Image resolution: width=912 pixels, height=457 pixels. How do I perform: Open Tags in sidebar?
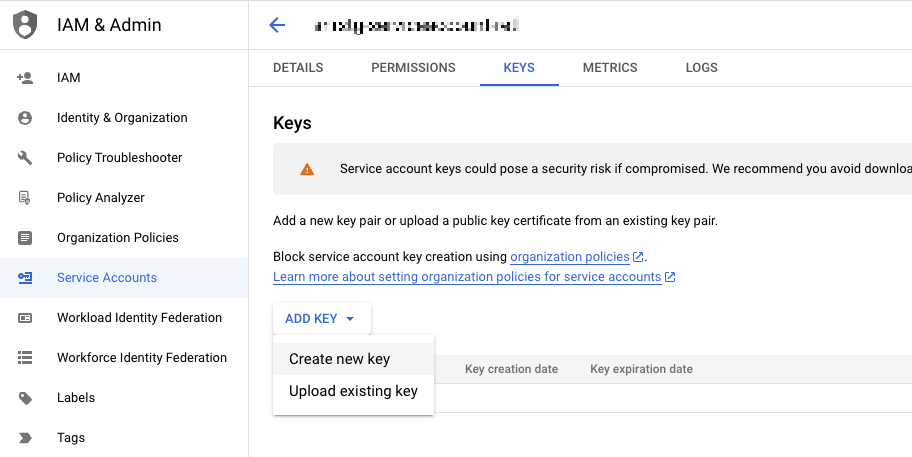124,438
